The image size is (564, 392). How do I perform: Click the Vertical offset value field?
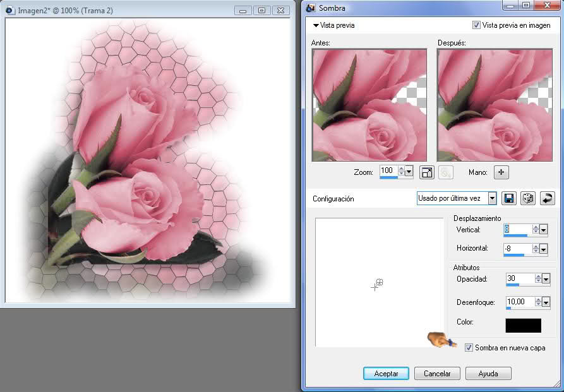(x=518, y=229)
